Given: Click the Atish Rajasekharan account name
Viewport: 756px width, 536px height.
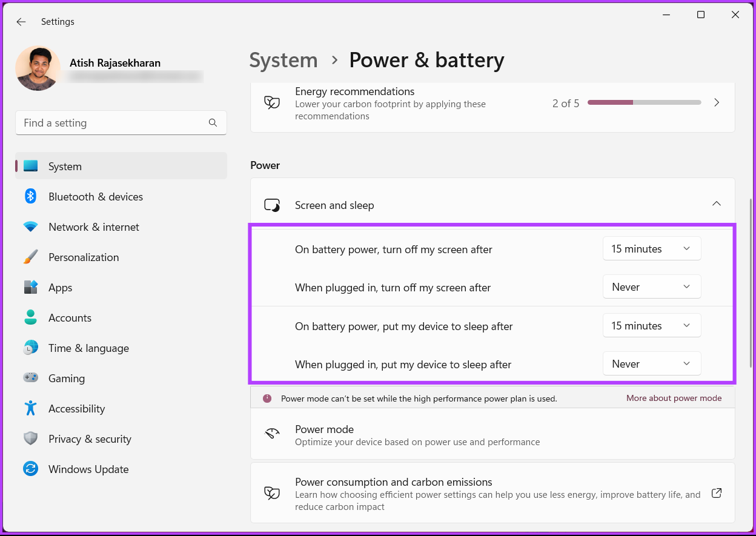Looking at the screenshot, I should [x=115, y=63].
